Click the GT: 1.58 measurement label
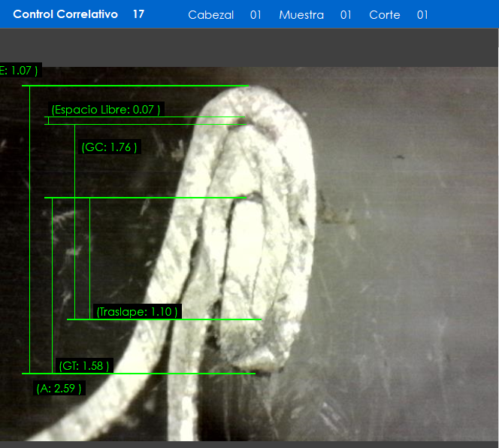Screen dimensions: 499x448 (84, 366)
